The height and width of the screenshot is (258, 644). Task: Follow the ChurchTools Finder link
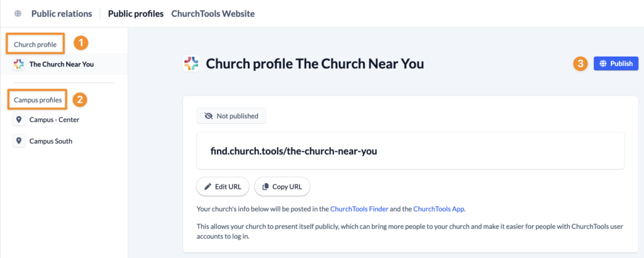[359, 209]
